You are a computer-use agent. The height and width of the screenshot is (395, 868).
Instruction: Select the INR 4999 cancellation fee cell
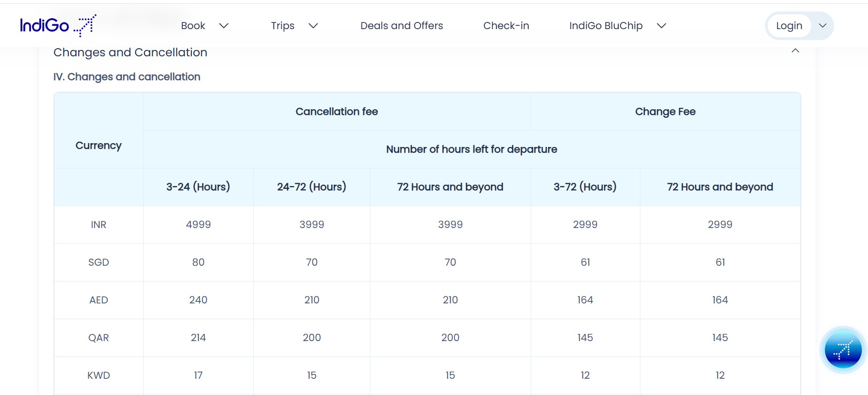(198, 225)
